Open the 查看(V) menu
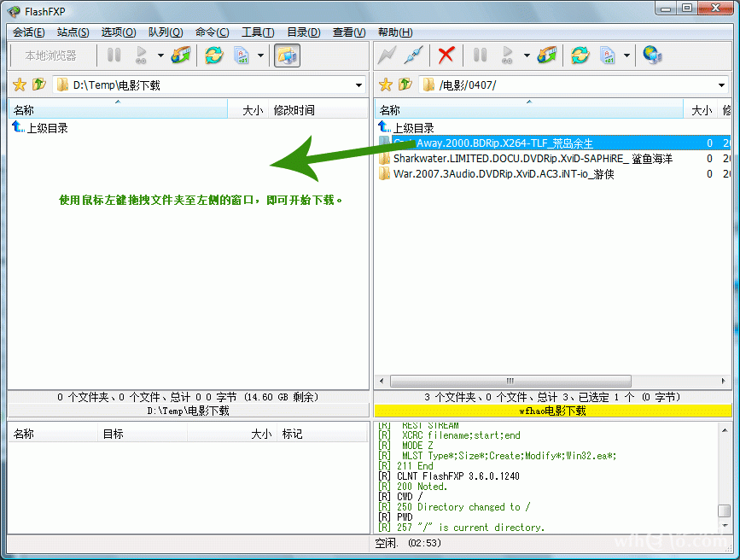 coord(349,32)
